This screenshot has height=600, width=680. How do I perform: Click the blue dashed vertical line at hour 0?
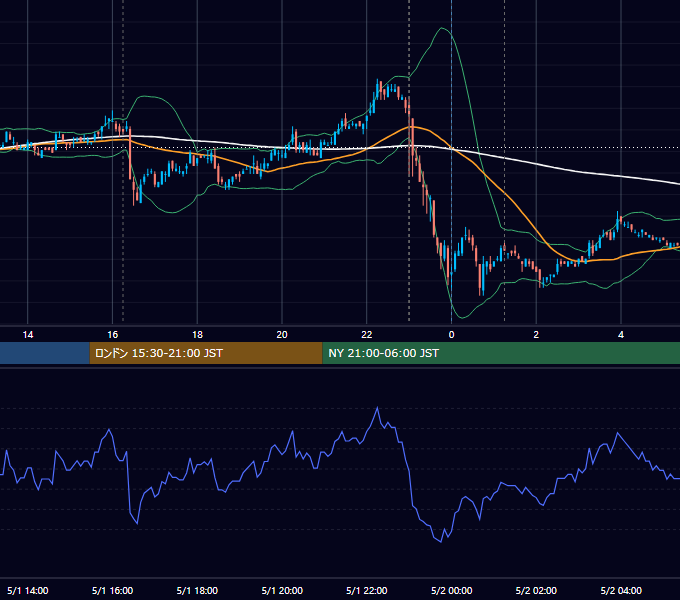451,160
